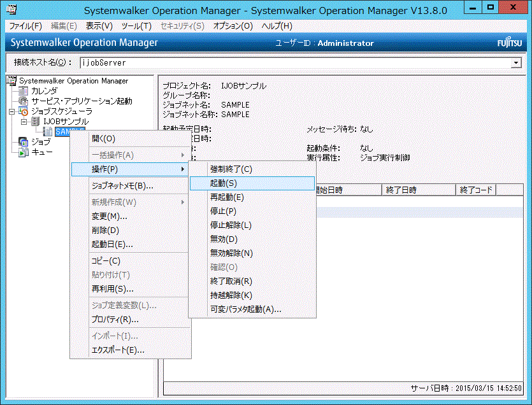Open the ファイル(F) menu

pos(25,26)
